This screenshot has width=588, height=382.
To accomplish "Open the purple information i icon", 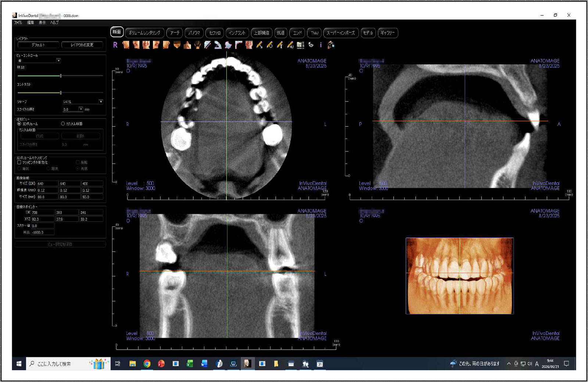I will tap(321, 45).
